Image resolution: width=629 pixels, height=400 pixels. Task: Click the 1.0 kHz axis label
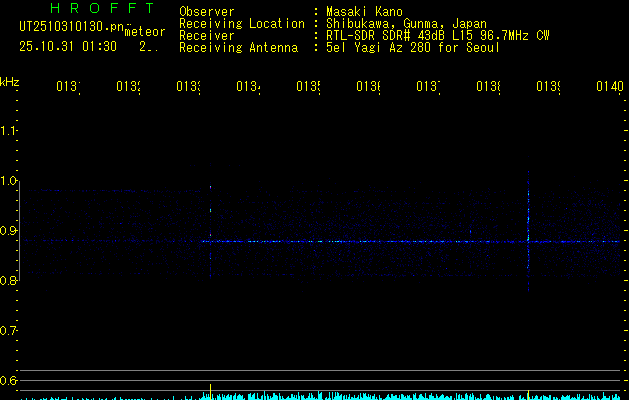[x=8, y=181]
